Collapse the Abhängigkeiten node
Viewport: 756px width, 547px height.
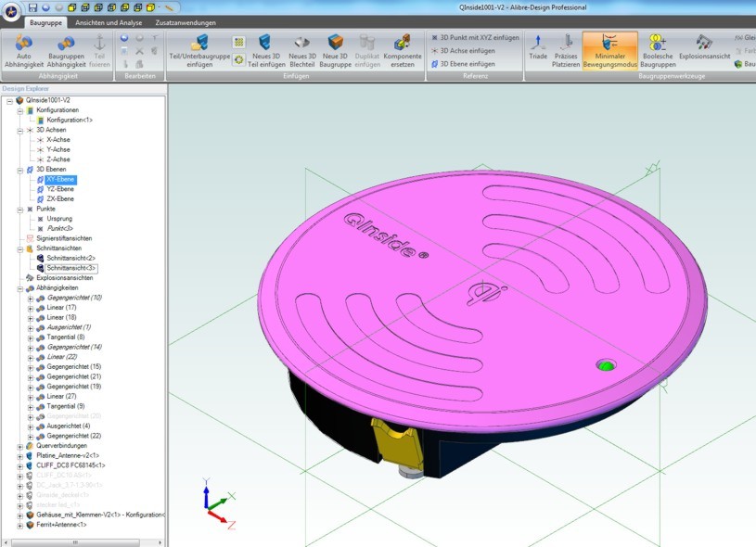[x=20, y=288]
